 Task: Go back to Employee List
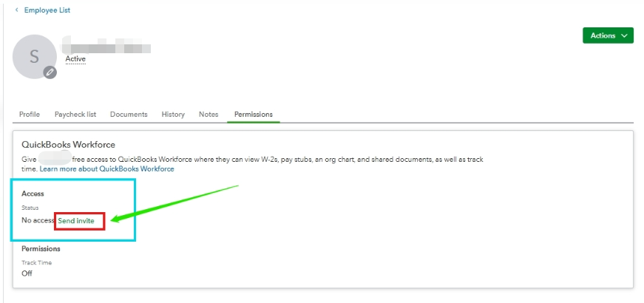(x=47, y=10)
